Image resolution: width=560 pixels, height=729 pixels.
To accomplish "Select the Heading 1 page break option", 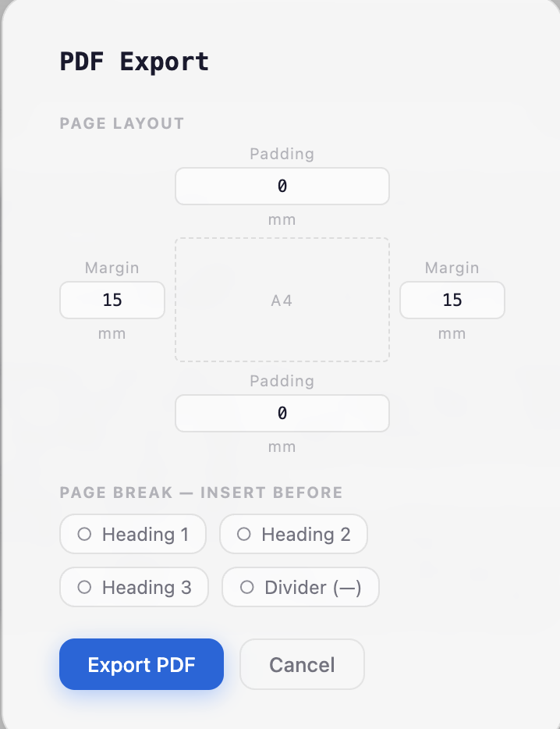I will coord(133,534).
